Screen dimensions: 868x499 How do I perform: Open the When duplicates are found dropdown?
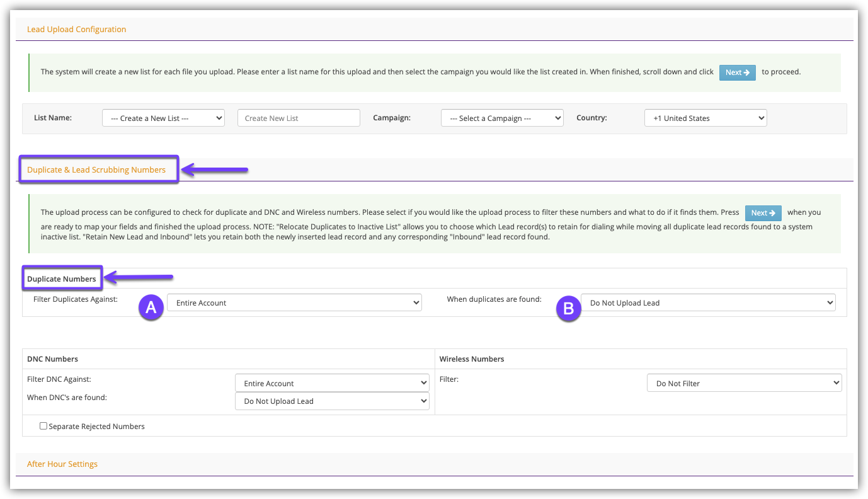click(x=707, y=303)
